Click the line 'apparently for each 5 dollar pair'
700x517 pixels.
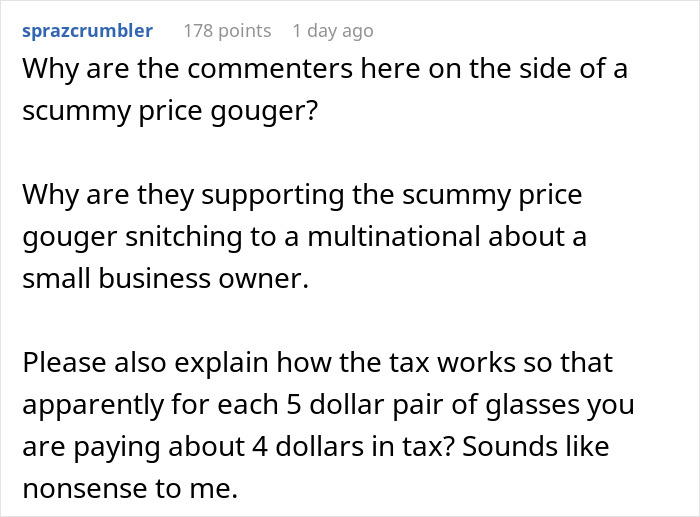(x=328, y=405)
